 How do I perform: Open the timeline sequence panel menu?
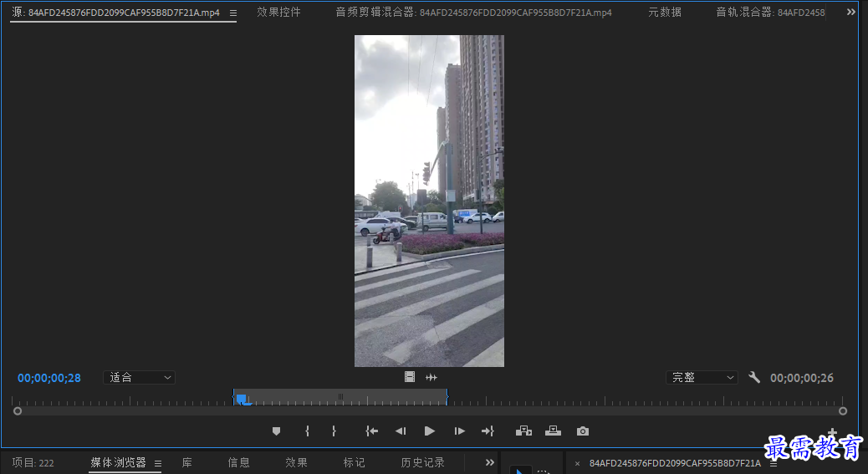click(x=774, y=463)
